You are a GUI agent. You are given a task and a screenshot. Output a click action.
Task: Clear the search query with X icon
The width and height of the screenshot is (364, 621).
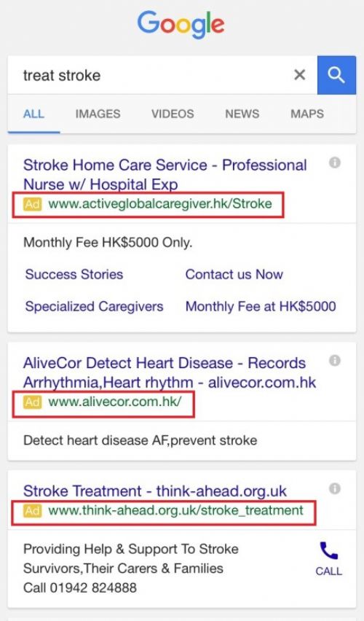click(299, 74)
